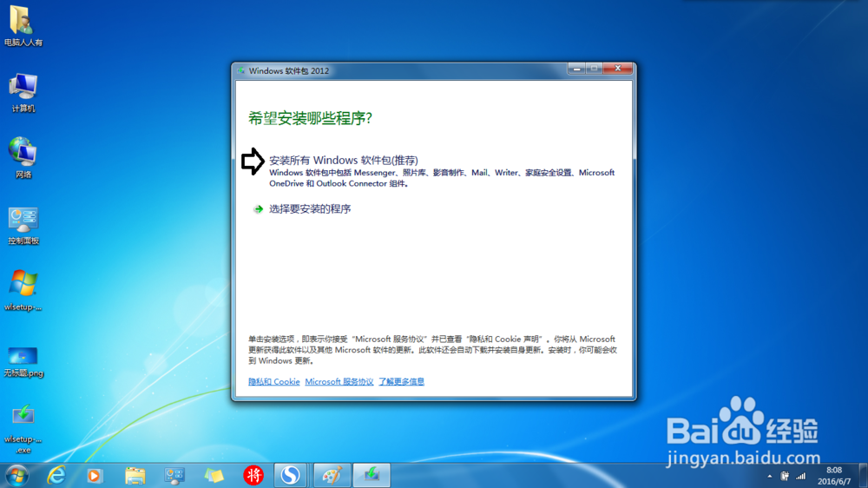The width and height of the screenshot is (868, 488).
Task: Close the Windows 软件包 2012 dialog
Action: tap(618, 69)
